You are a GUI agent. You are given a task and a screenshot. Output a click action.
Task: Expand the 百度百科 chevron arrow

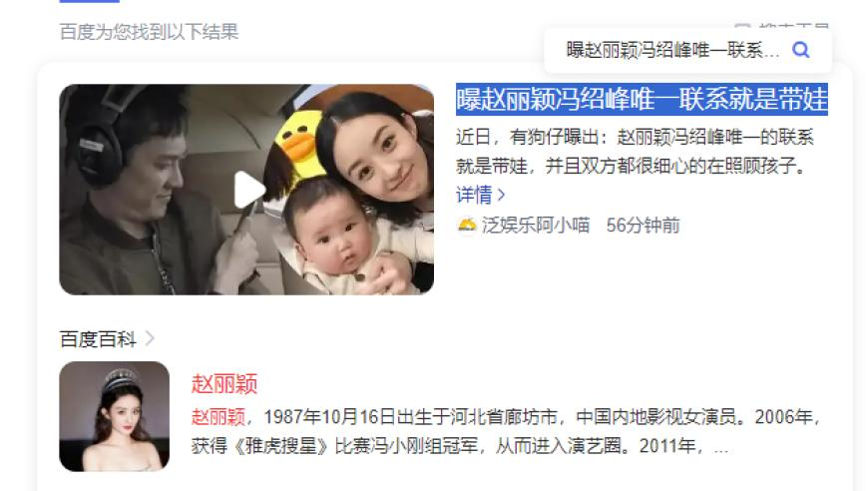[150, 338]
